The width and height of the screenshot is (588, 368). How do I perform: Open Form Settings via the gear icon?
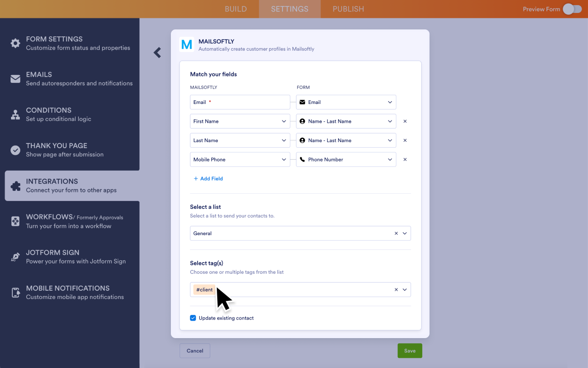click(15, 43)
